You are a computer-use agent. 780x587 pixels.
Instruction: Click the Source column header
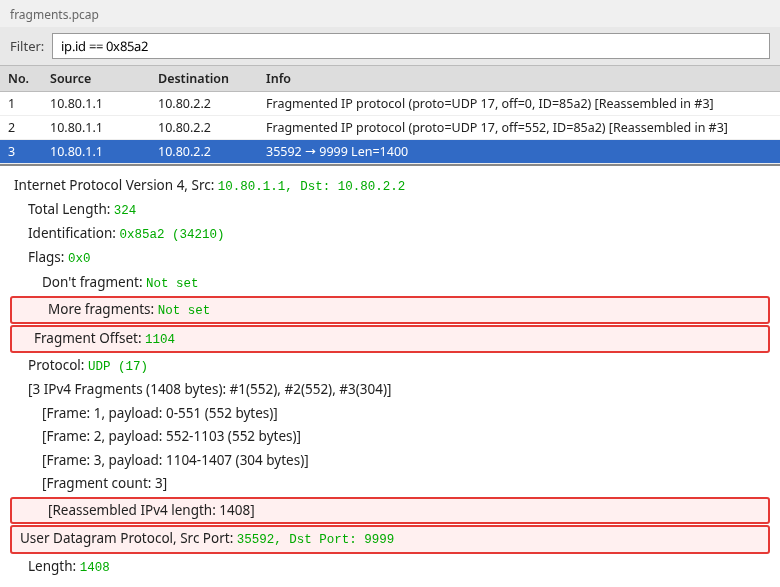click(70, 79)
